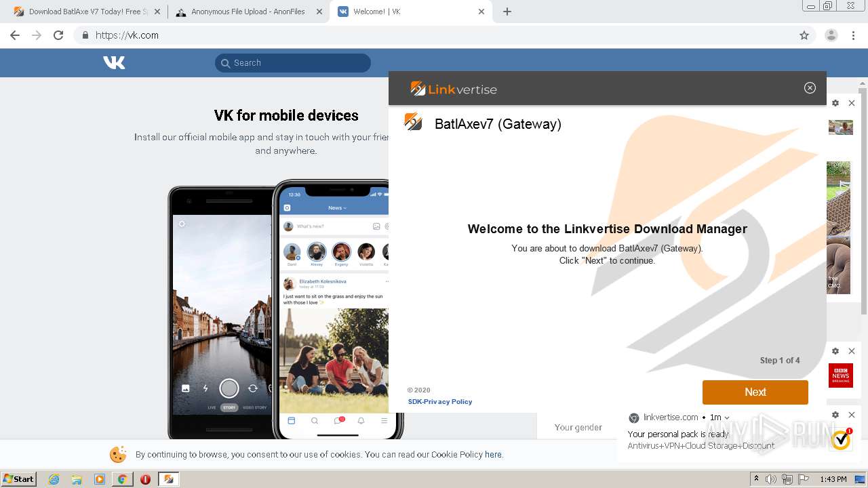
Task: Open settings gear of top notification
Action: [835, 103]
